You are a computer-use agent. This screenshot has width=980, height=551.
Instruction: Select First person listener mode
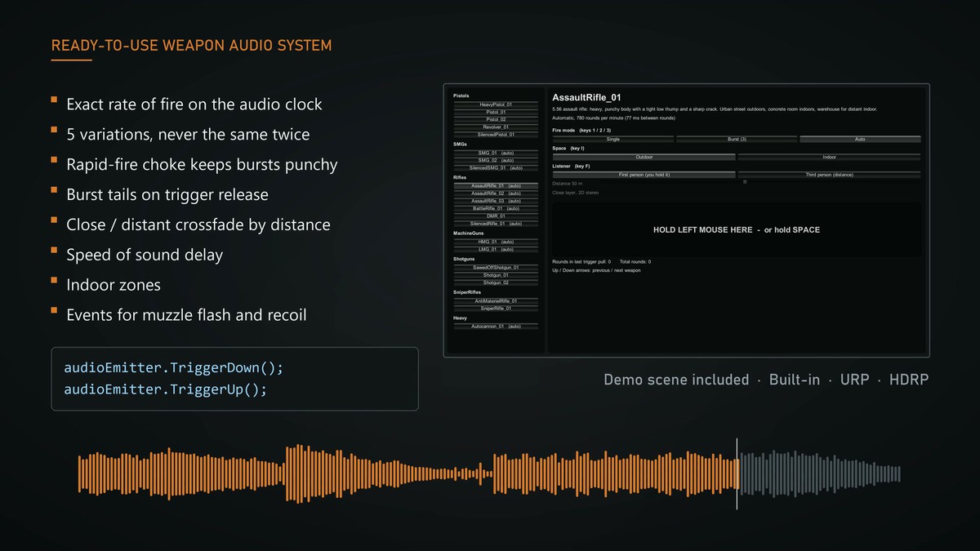coord(644,175)
